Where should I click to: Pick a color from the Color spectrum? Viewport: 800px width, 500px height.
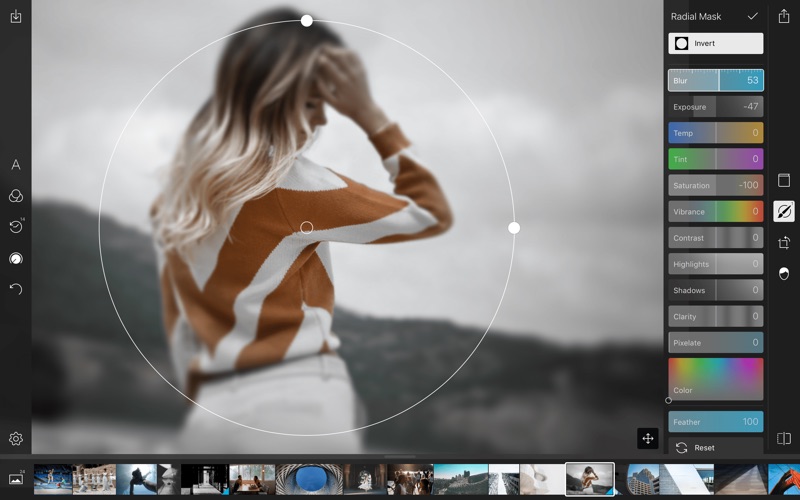pyautogui.click(x=715, y=378)
